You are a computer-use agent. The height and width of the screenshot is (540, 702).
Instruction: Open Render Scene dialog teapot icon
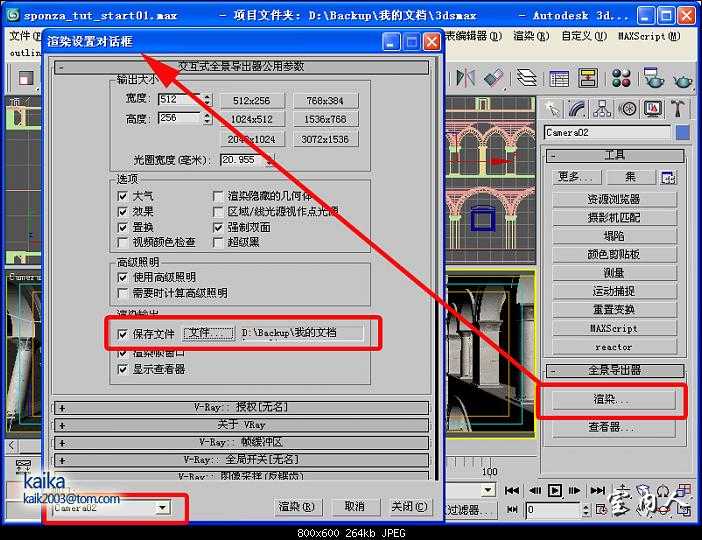coord(653,78)
